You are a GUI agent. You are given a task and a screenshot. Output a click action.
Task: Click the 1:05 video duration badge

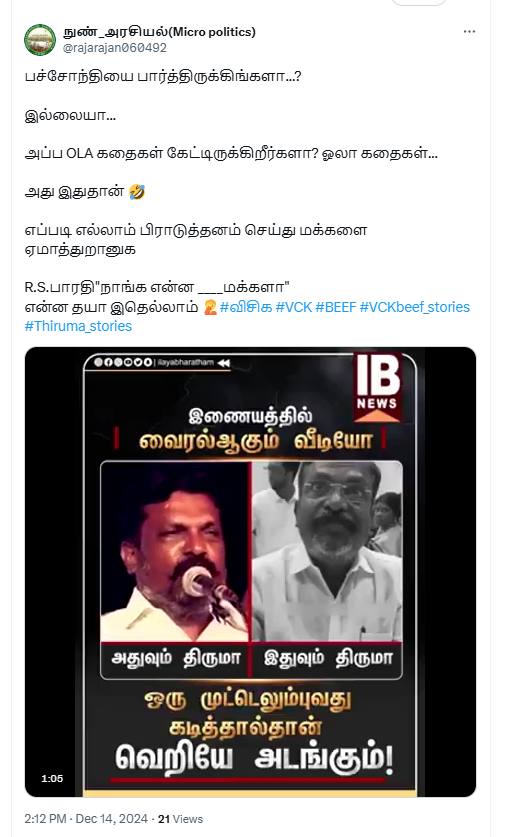[x=52, y=779]
